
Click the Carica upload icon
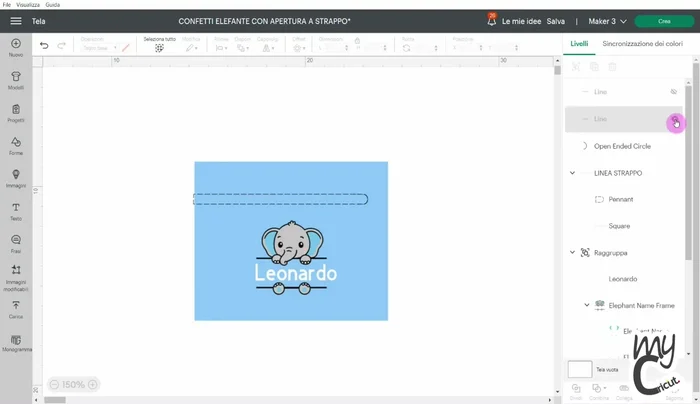pyautogui.click(x=16, y=307)
